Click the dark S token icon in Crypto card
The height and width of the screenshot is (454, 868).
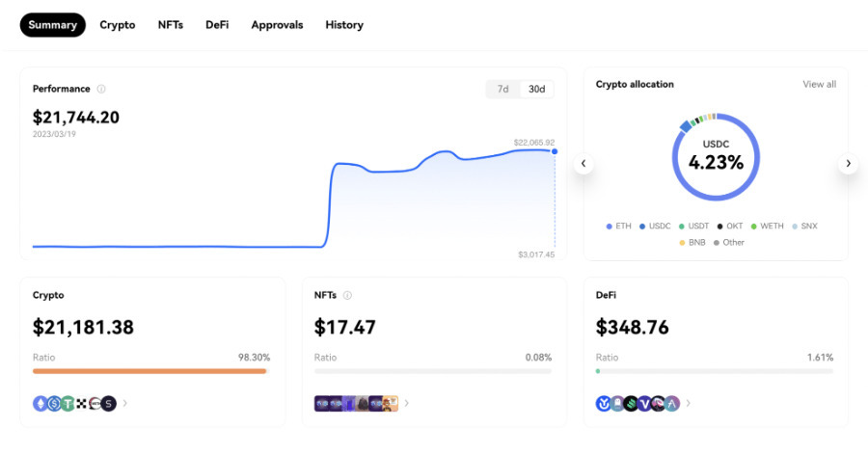(x=108, y=404)
